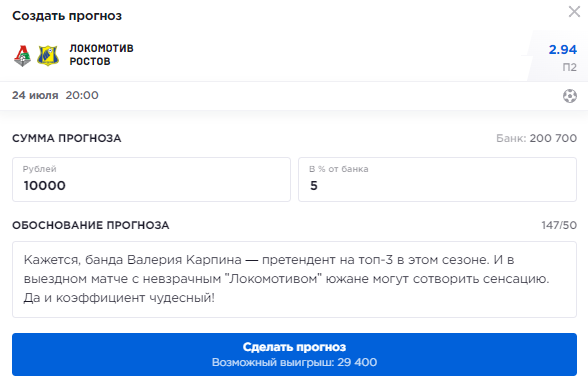Focus the В % от банка field

coord(437,179)
